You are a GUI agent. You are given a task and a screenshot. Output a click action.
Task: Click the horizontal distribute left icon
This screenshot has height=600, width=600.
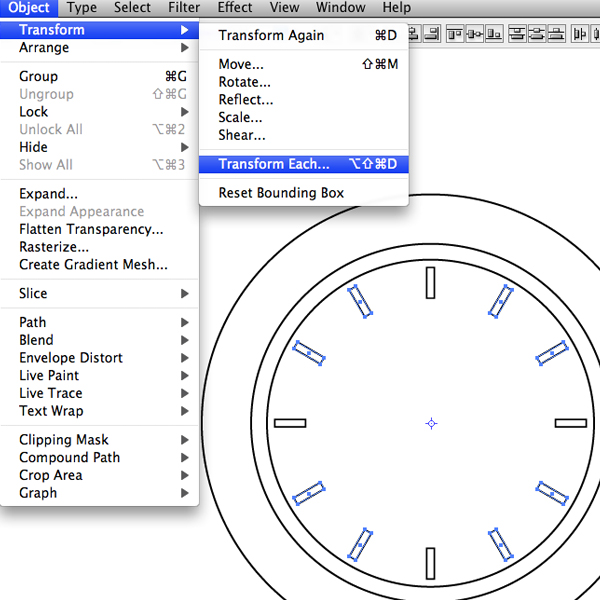coord(579,34)
